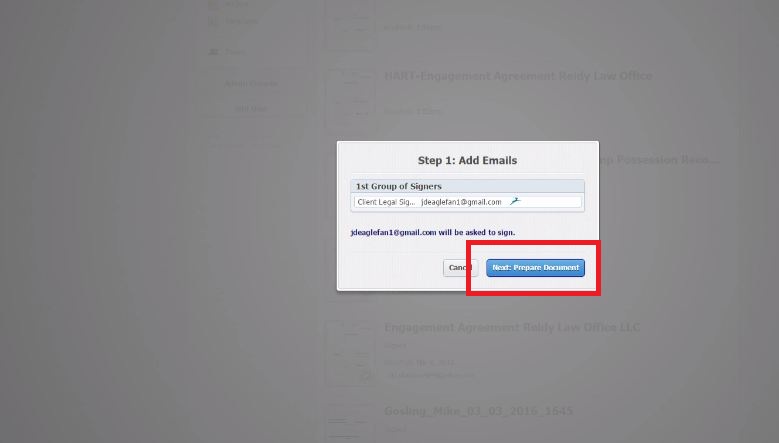This screenshot has width=779, height=443.
Task: Select the Client Legal Sig... role label
Action: click(x=386, y=202)
